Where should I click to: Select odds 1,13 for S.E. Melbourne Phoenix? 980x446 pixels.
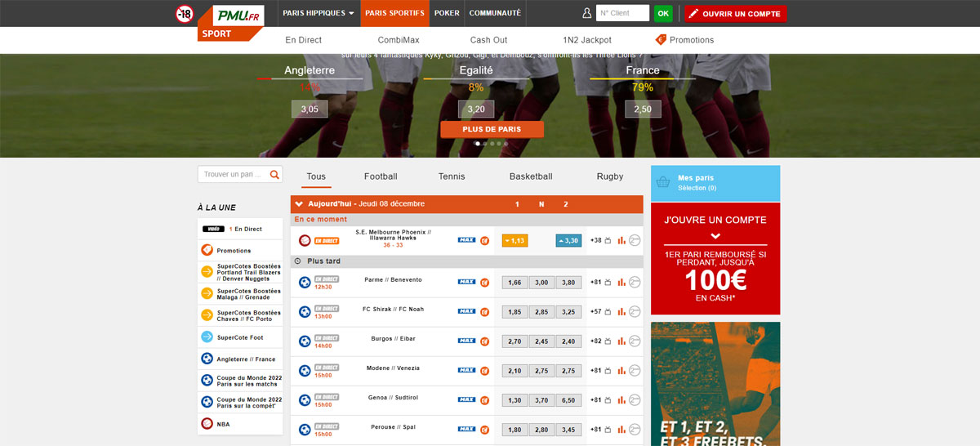(514, 240)
